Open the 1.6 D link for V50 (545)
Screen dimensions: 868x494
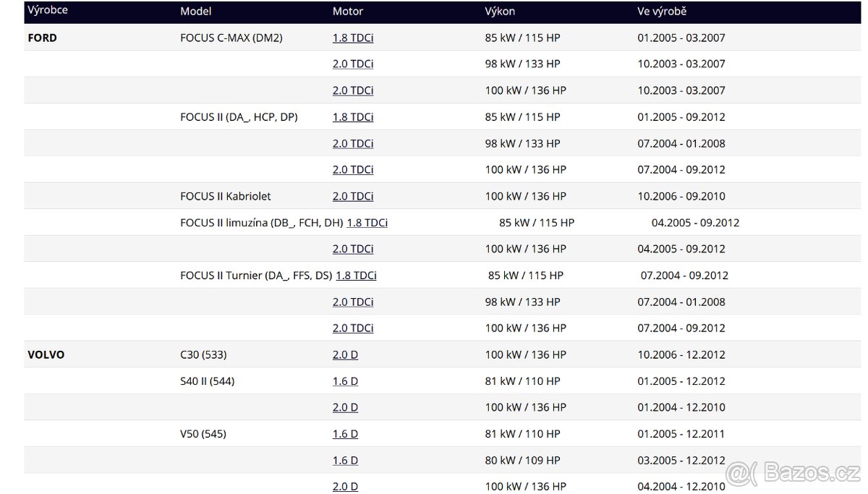tap(345, 434)
